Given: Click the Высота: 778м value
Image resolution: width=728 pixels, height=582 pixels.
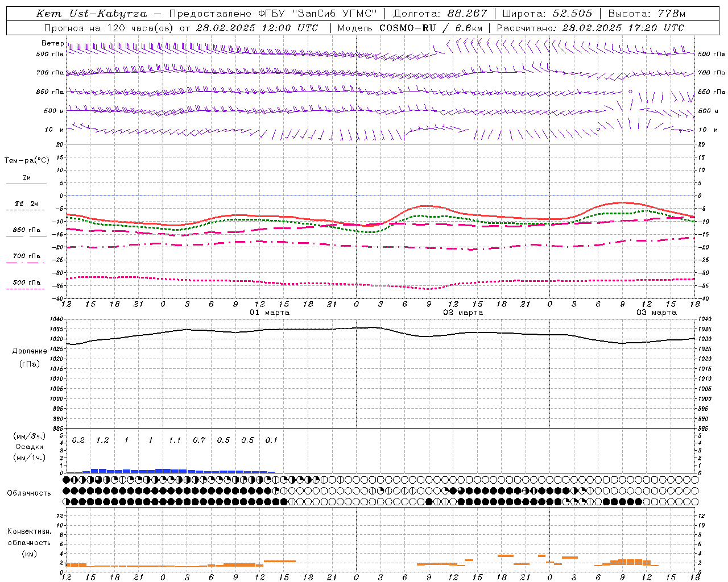Looking at the screenshot, I should click(x=647, y=14).
